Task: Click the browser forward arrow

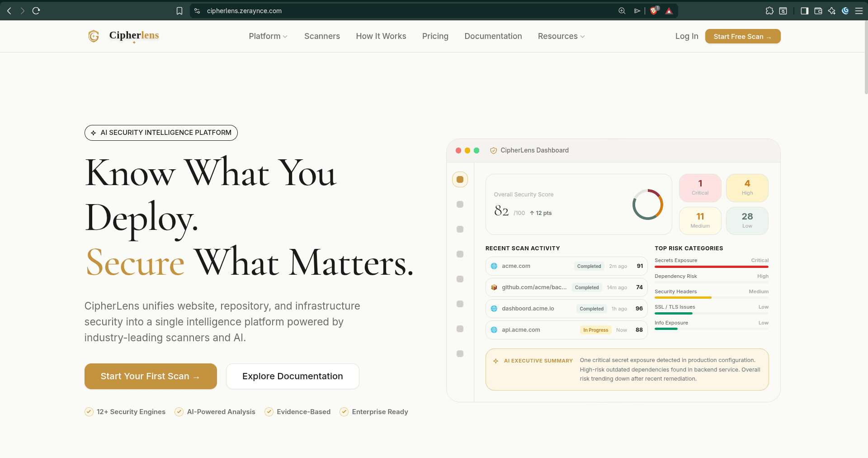Action: [23, 10]
